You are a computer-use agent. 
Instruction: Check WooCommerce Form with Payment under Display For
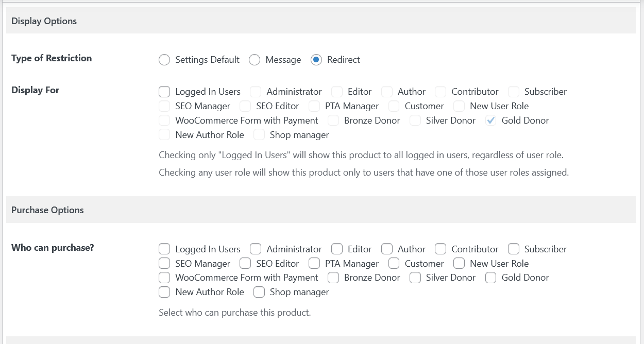coord(164,121)
